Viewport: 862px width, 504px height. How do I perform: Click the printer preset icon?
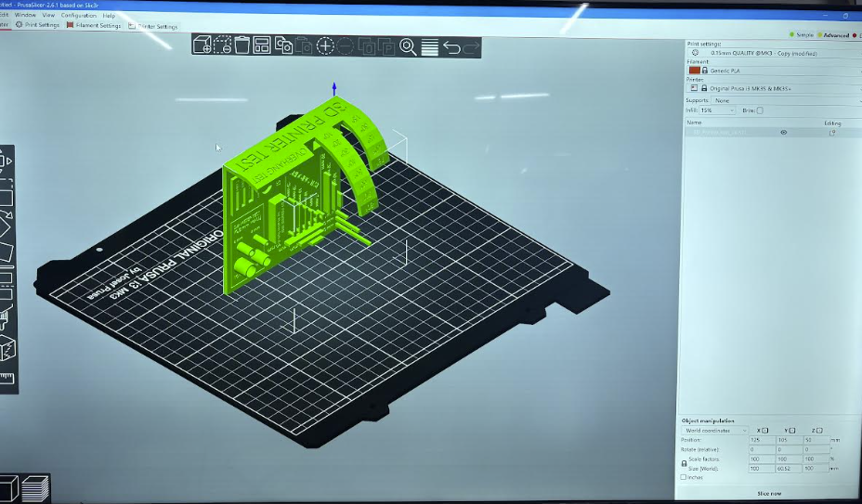point(694,88)
